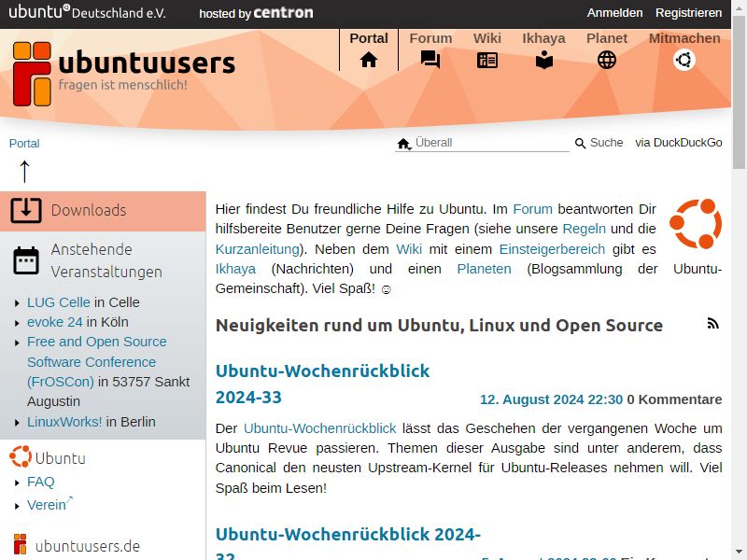Follow the Wiki link in intro text
Viewport: 747px width, 560px height.
pos(409,249)
